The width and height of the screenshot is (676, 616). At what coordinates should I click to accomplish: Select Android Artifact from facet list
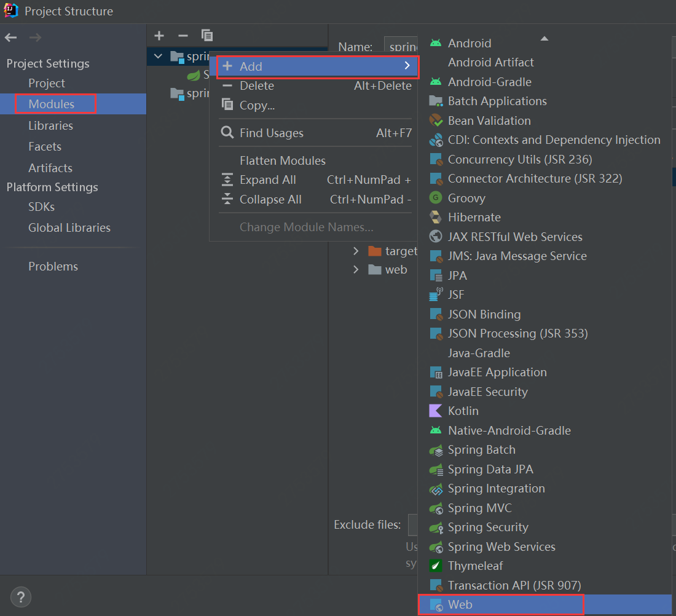click(x=490, y=63)
